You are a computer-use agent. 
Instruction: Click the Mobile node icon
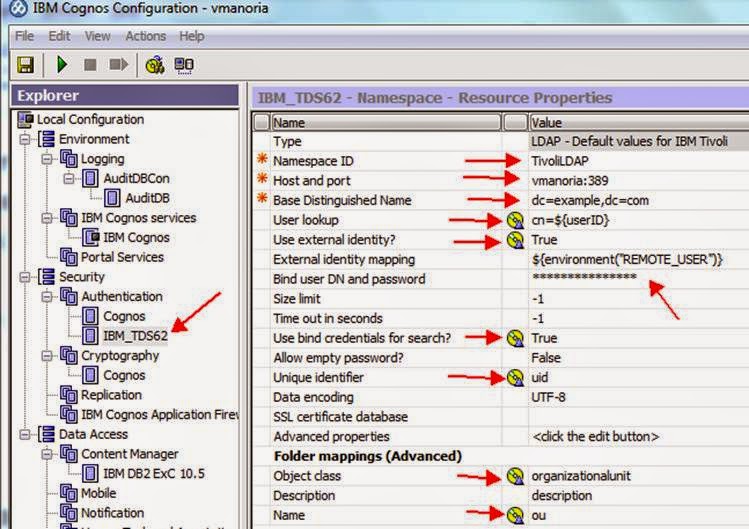(x=69, y=493)
